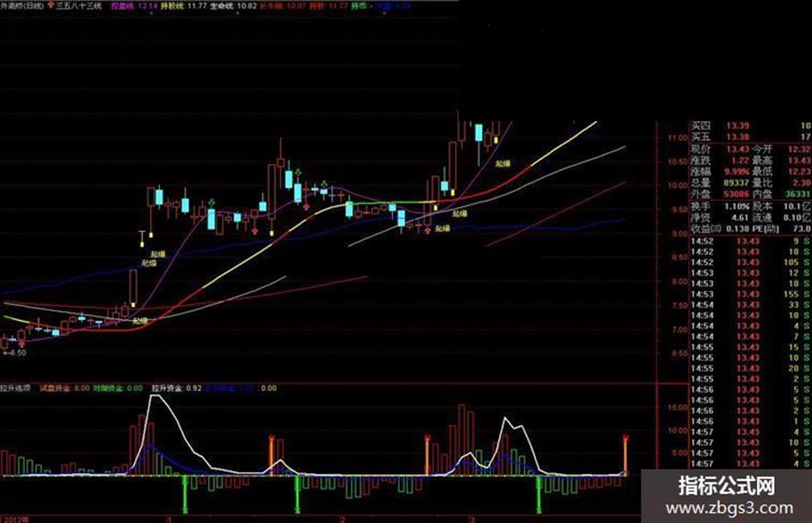Screen dimensions: 812x523
Task: Click the 净资 value 4.61
Action: tap(740, 217)
